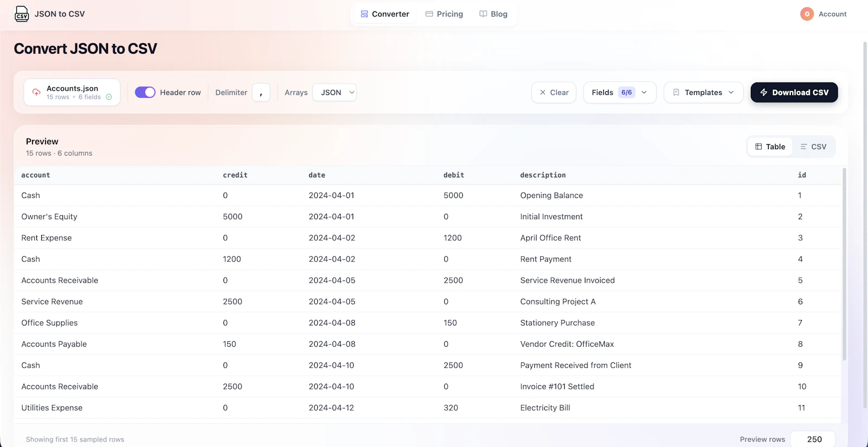Click the 15 rows · 6 columns text
The height and width of the screenshot is (447, 868).
(x=59, y=154)
